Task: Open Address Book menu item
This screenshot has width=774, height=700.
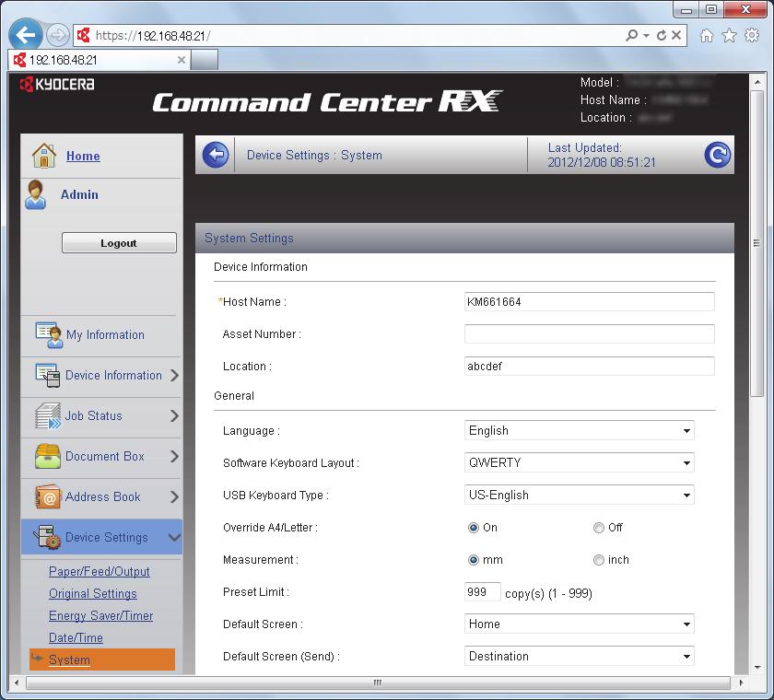Action: (102, 496)
